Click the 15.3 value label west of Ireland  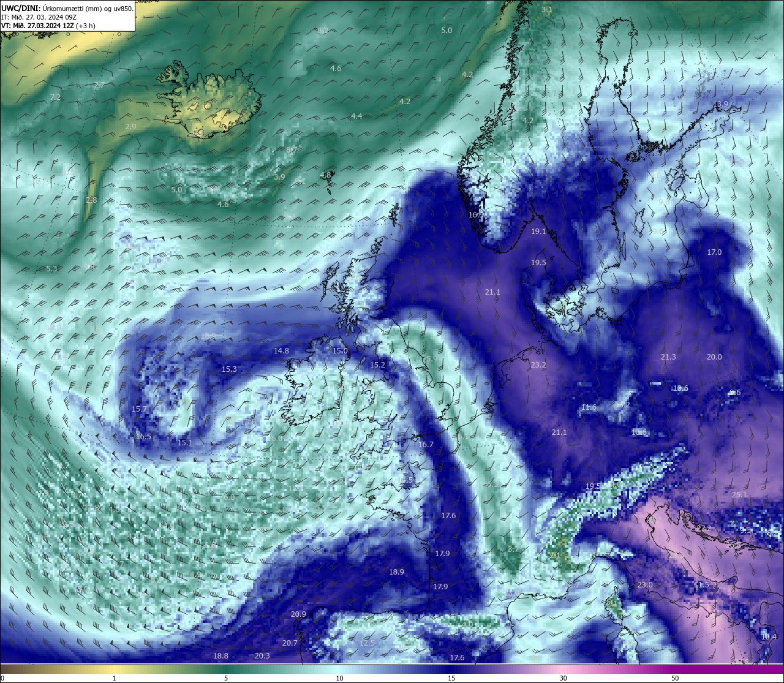[x=229, y=369]
